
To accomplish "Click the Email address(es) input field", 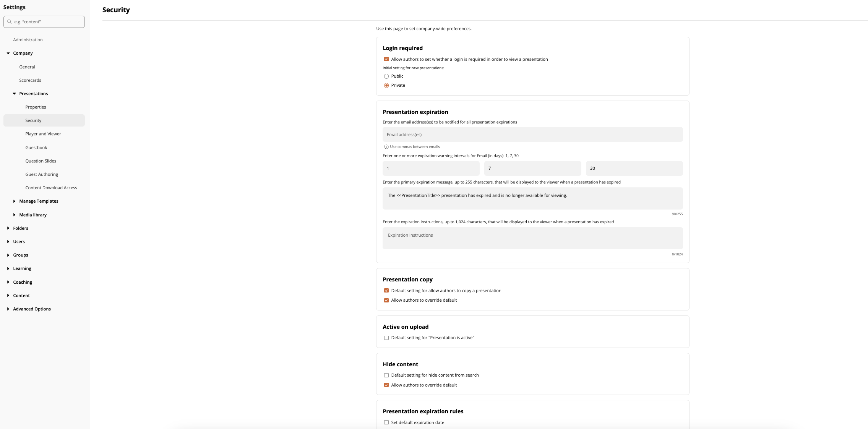I will 532,135.
